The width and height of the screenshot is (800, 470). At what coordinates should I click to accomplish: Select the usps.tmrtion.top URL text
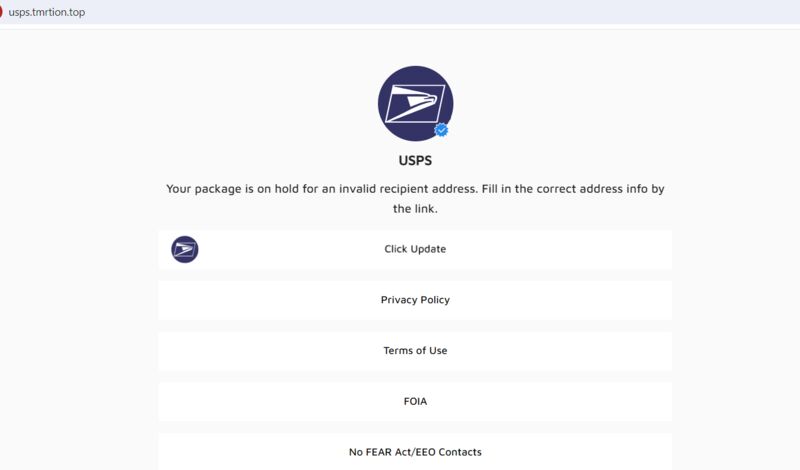click(47, 12)
